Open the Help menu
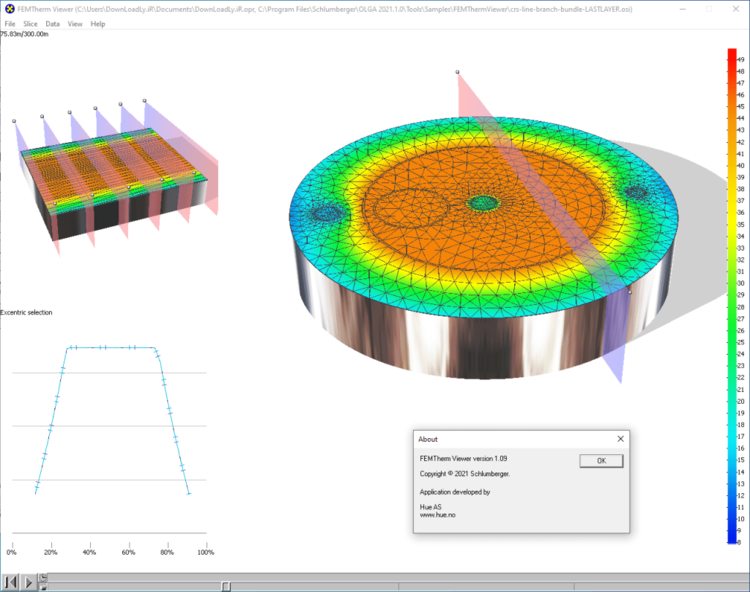Image resolution: width=750 pixels, height=592 pixels. 98,23
